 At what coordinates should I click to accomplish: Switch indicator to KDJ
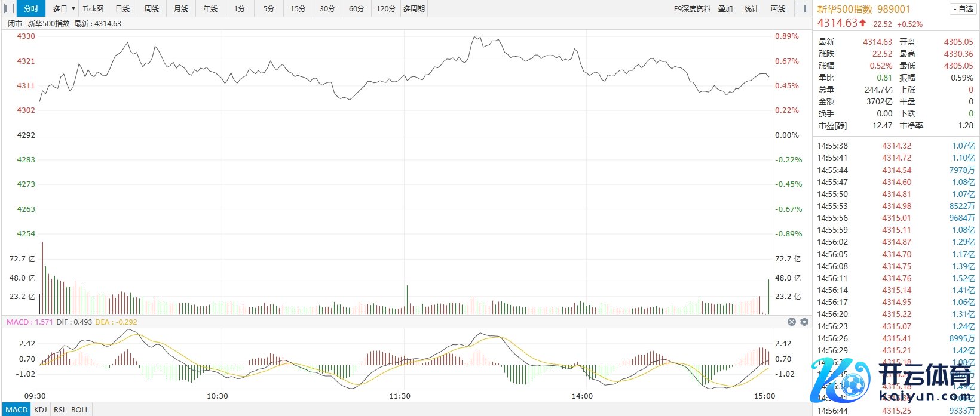pyautogui.click(x=41, y=409)
